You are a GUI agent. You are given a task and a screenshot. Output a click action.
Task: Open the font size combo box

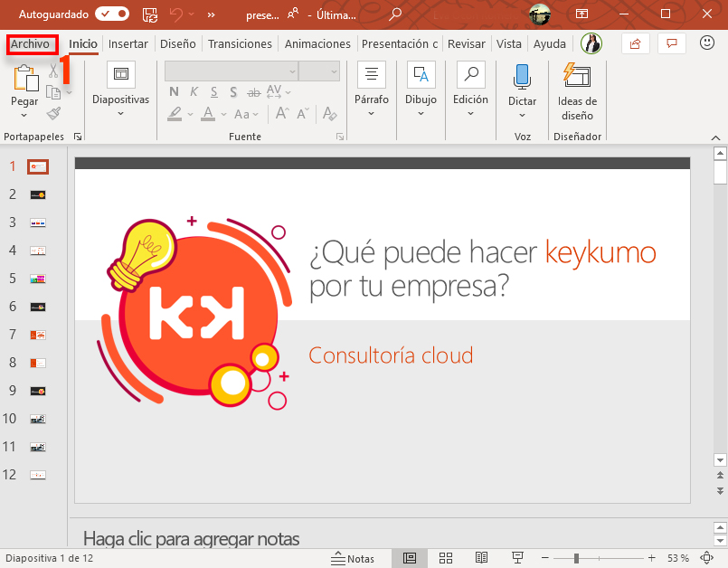[319, 71]
